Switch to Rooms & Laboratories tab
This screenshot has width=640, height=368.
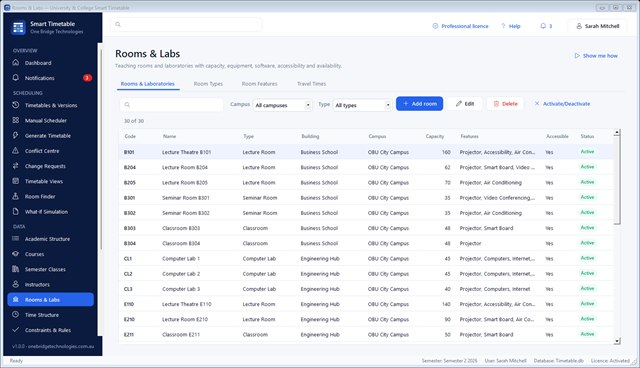[x=147, y=84]
